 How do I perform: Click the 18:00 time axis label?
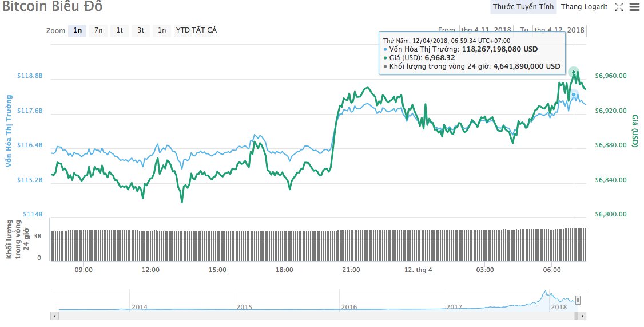coord(284,270)
